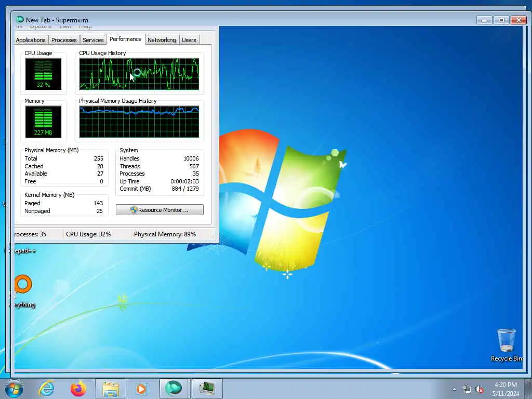The image size is (532, 399).
Task: Click the CPU Usage gauge showing 32 %
Action: coord(43,74)
